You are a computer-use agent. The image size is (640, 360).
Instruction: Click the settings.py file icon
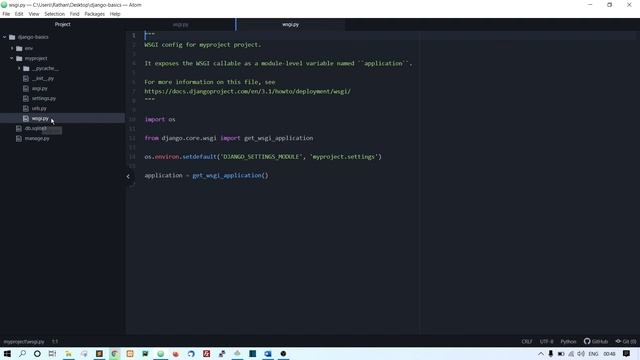[x=26, y=98]
